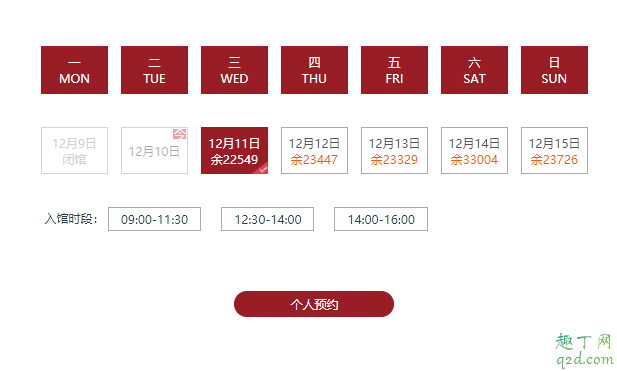Click the 个人预约 personal booking button
The height and width of the screenshot is (371, 617).
point(314,304)
